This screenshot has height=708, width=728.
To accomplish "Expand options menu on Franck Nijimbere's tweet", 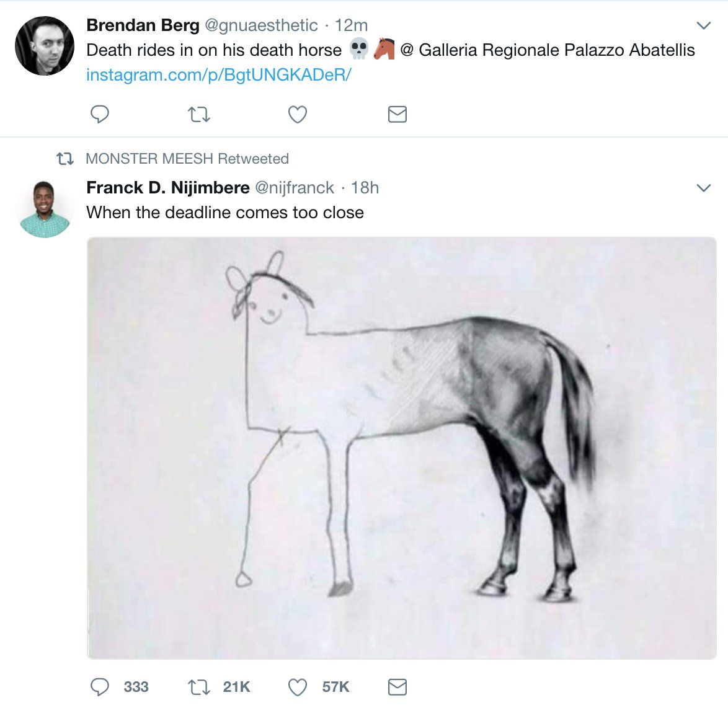I will (x=704, y=188).
